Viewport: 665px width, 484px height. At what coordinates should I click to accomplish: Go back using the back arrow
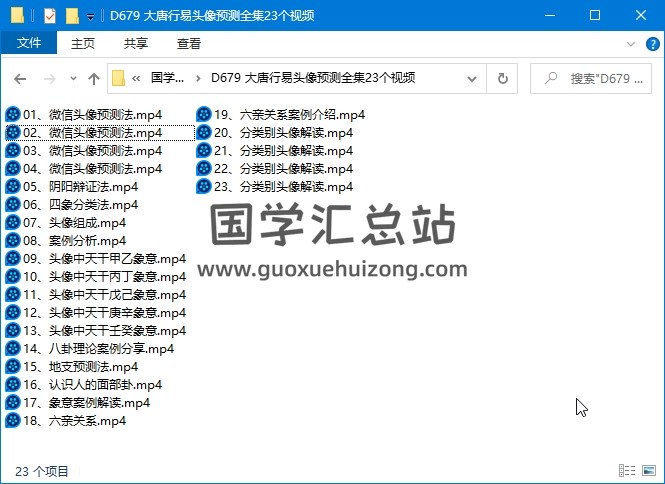pos(20,79)
